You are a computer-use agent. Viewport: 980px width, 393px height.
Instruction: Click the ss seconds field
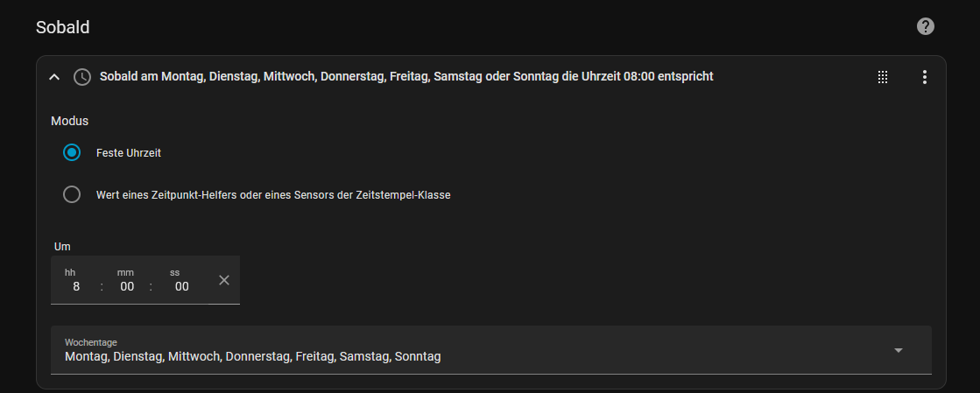181,286
